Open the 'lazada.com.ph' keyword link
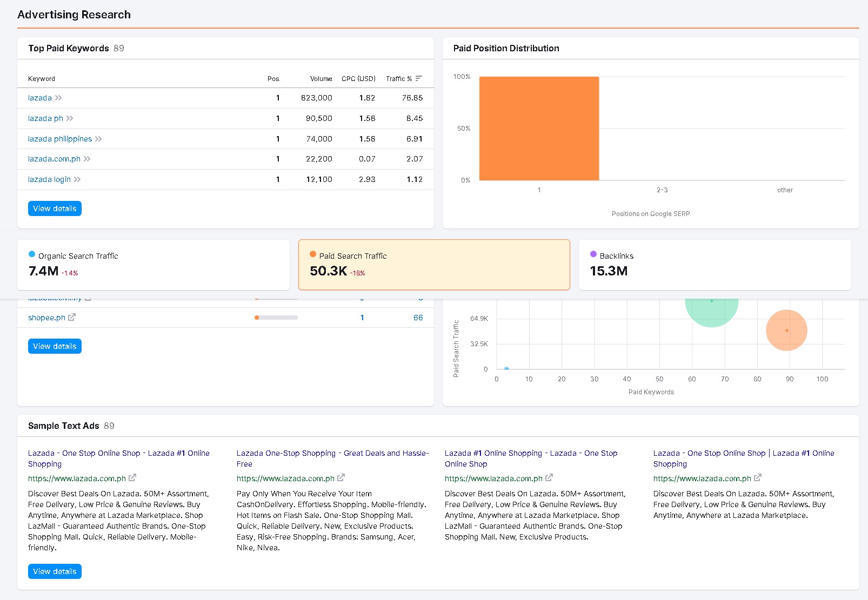 click(54, 159)
